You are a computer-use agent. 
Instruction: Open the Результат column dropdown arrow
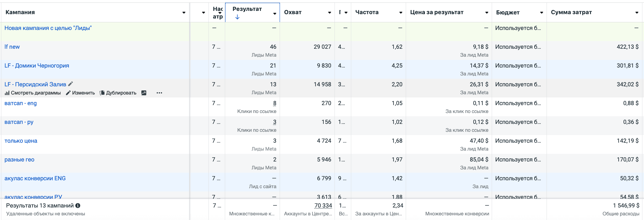275,14
